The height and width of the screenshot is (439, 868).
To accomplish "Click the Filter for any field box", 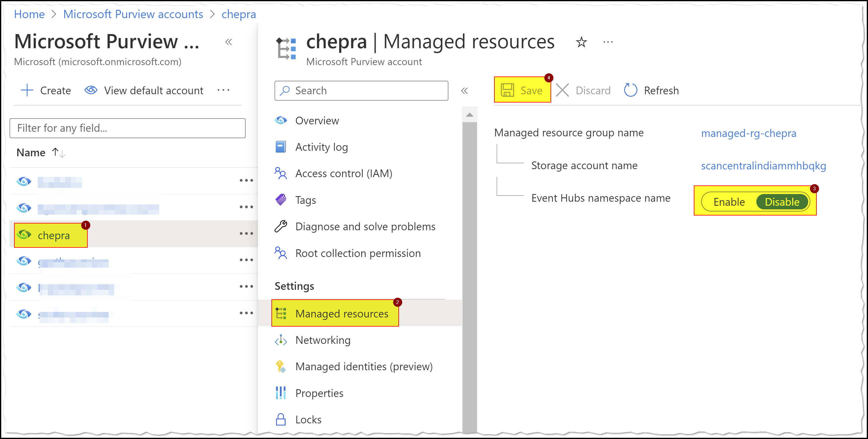I will coord(127,128).
